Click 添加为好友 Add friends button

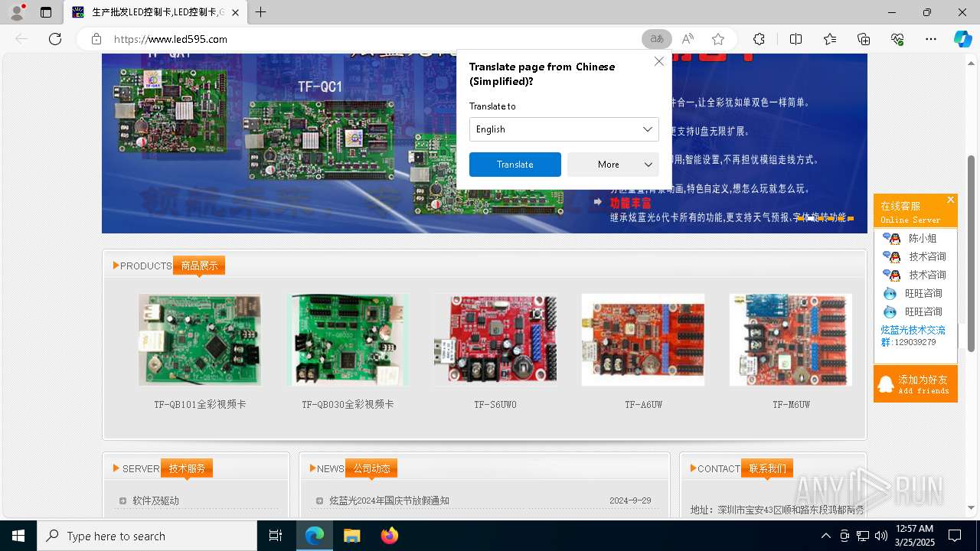pos(915,384)
